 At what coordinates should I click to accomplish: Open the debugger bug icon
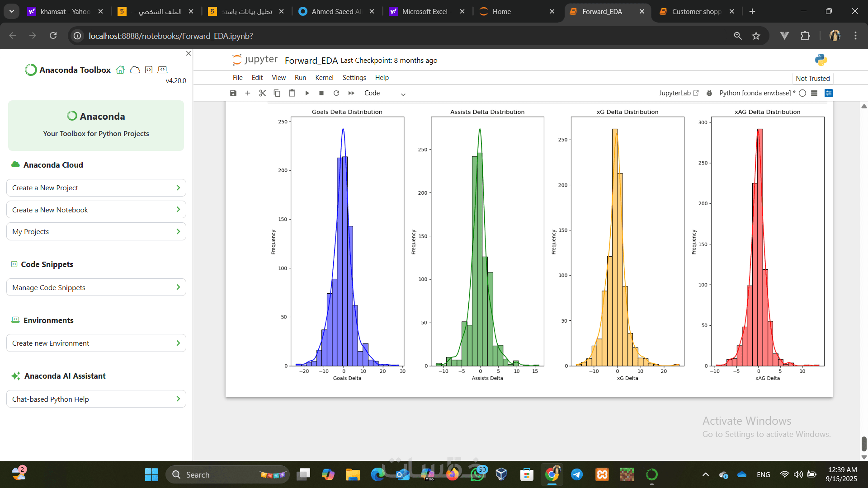pyautogui.click(x=709, y=93)
